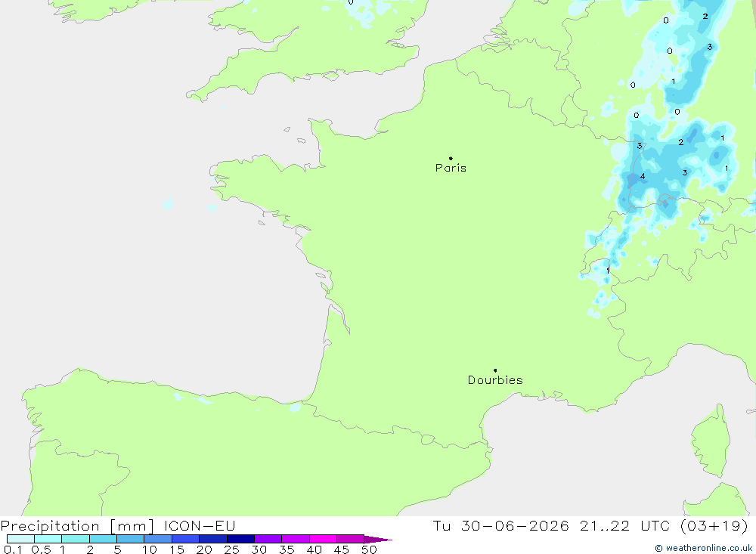The width and height of the screenshot is (756, 554).
Task: Click the '21..22 UTC' time text
Action: click(x=625, y=525)
